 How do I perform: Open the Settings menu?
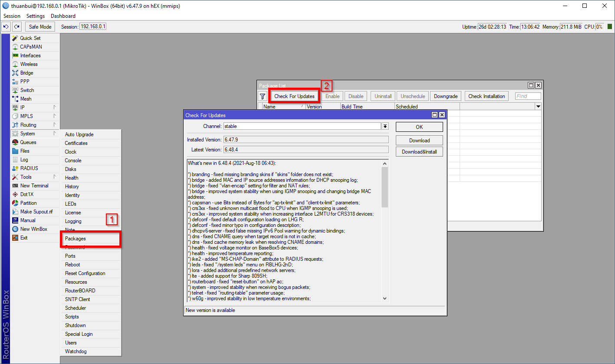(35, 16)
